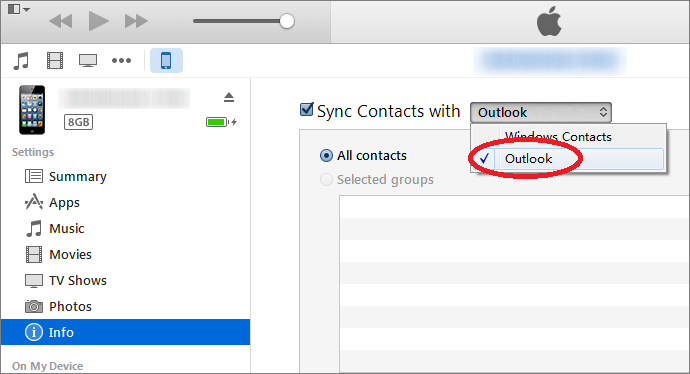Click the Apps icon in sidebar

click(x=34, y=202)
